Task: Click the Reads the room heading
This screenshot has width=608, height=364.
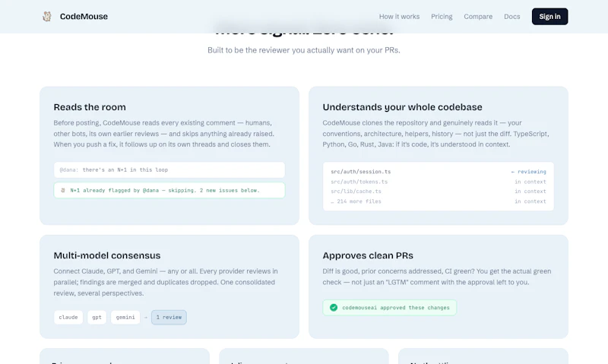Action: [90, 107]
